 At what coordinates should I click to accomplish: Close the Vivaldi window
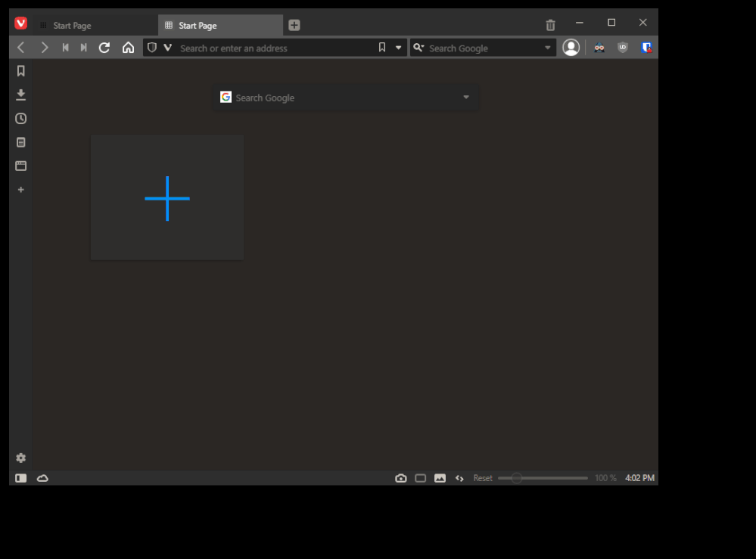(x=642, y=23)
